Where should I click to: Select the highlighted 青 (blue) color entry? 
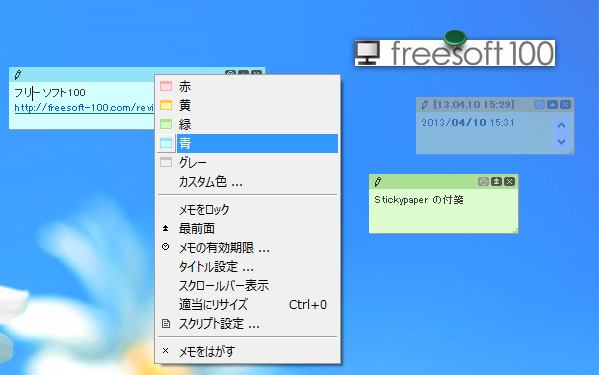(x=248, y=143)
